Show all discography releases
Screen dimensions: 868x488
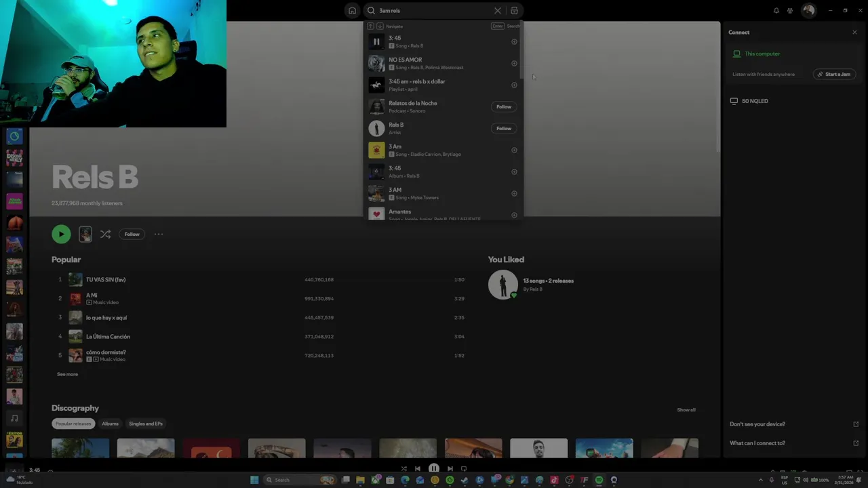[x=686, y=410]
